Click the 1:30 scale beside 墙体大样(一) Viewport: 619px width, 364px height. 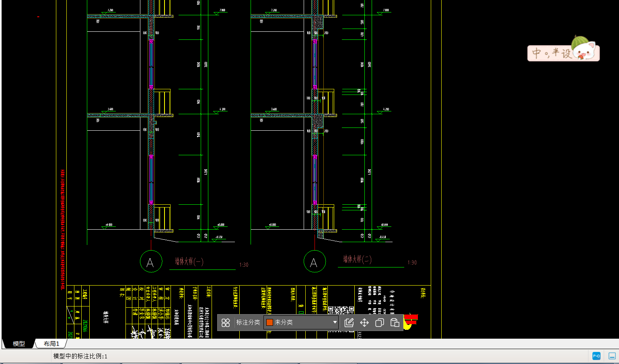pos(244,265)
